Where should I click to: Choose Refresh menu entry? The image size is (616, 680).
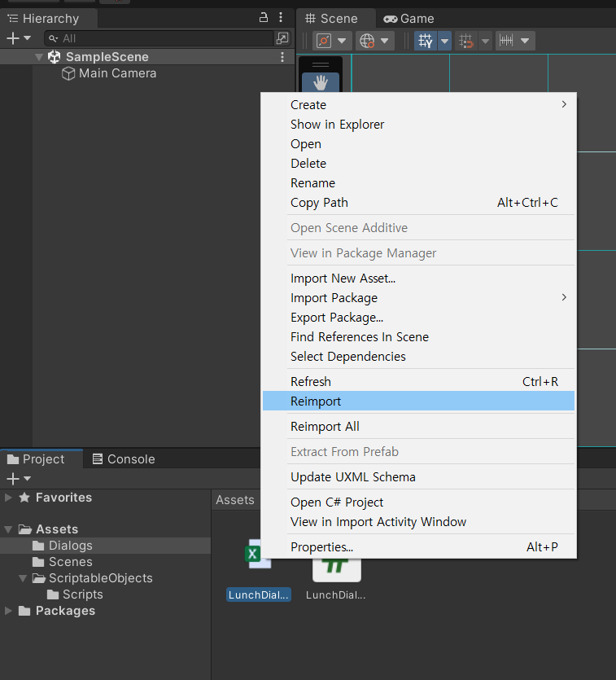418,382
